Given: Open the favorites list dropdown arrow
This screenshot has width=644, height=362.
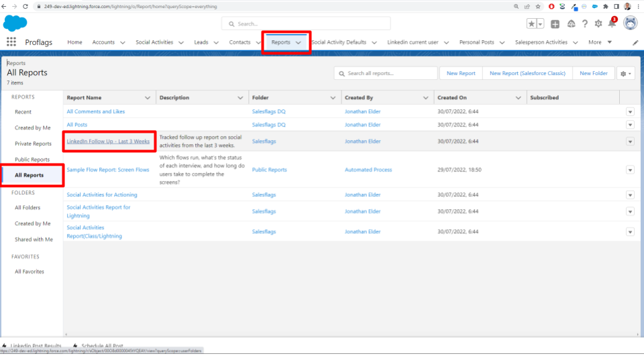Looking at the screenshot, I should click(x=540, y=24).
